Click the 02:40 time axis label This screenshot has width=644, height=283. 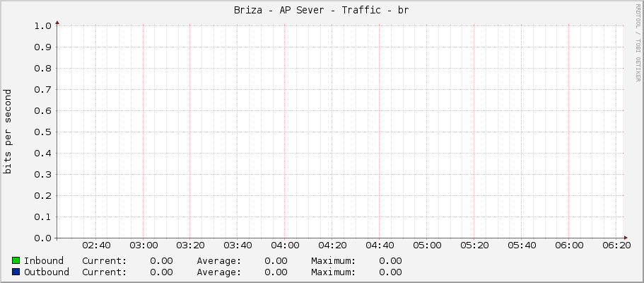point(96,246)
